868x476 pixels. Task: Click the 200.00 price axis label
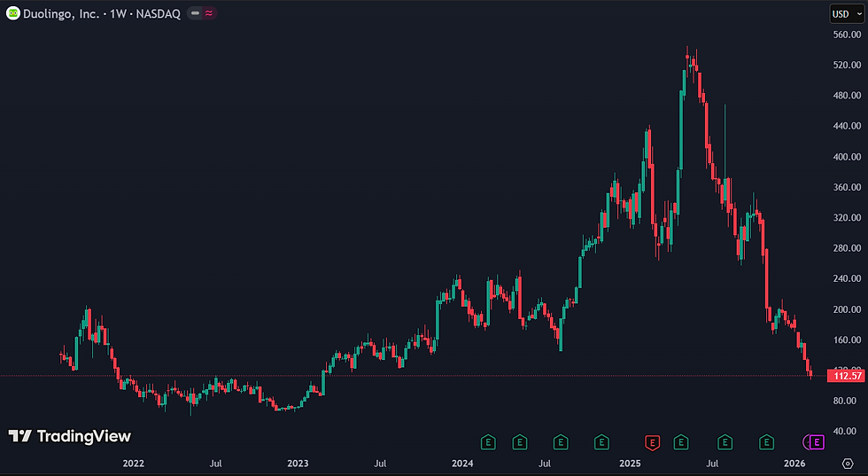[x=847, y=309]
